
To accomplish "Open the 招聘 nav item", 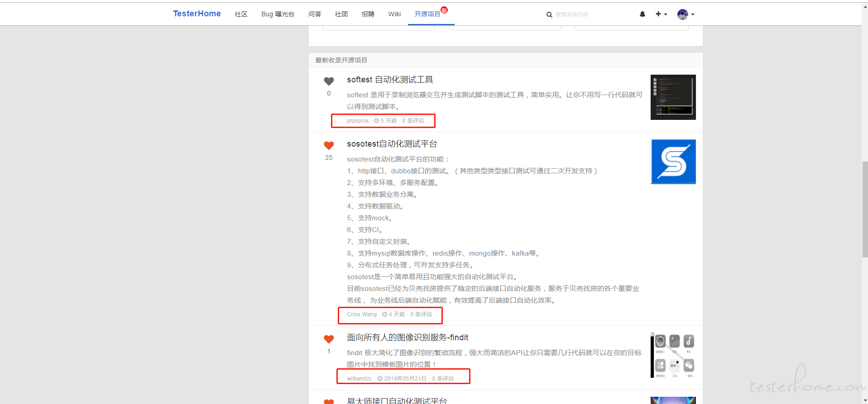I will (368, 14).
